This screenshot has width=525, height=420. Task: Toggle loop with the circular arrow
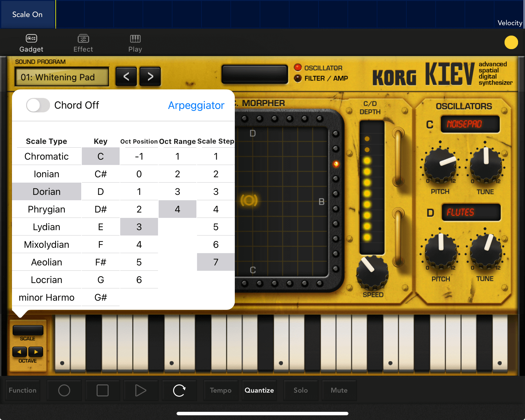tap(179, 390)
